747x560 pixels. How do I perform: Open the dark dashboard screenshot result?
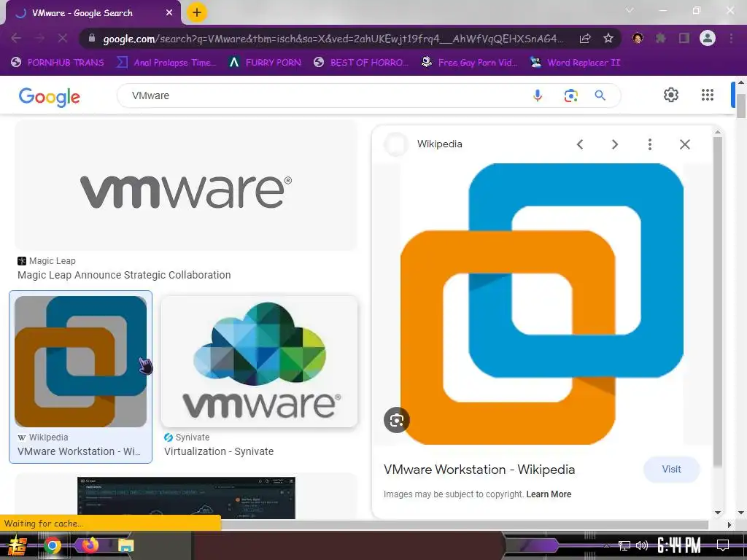tap(186, 497)
